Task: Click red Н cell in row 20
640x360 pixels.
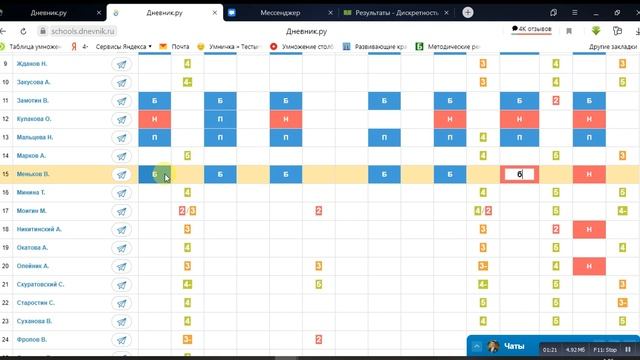Action: pos(589,266)
